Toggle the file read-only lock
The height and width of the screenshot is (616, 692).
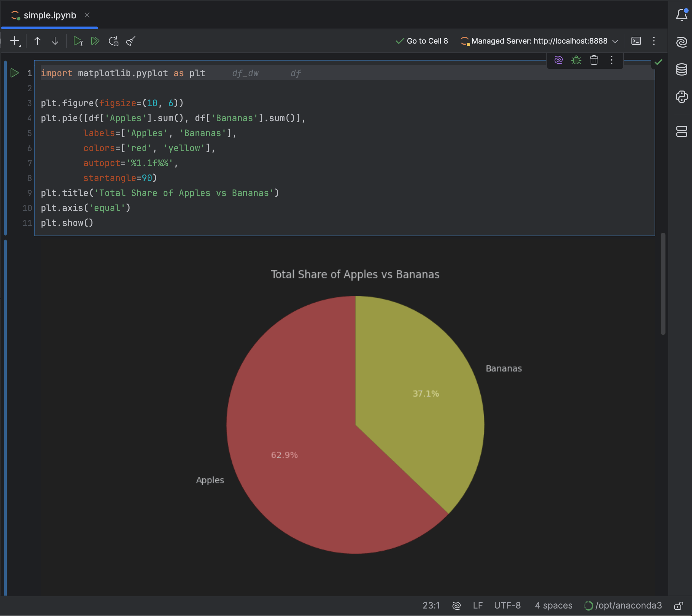point(678,605)
